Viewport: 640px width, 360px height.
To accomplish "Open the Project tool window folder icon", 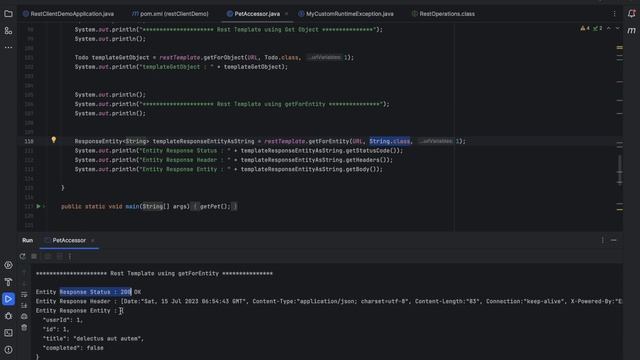I will pos(8,14).
